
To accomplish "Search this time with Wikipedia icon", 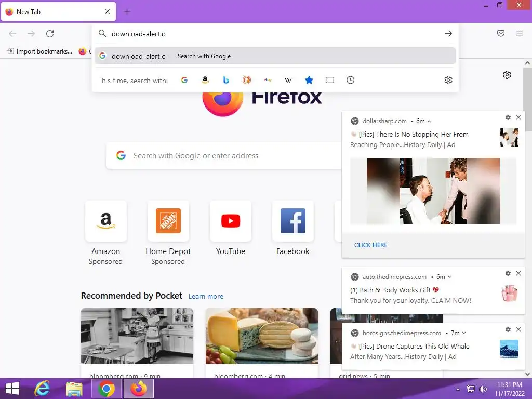I will tap(288, 80).
